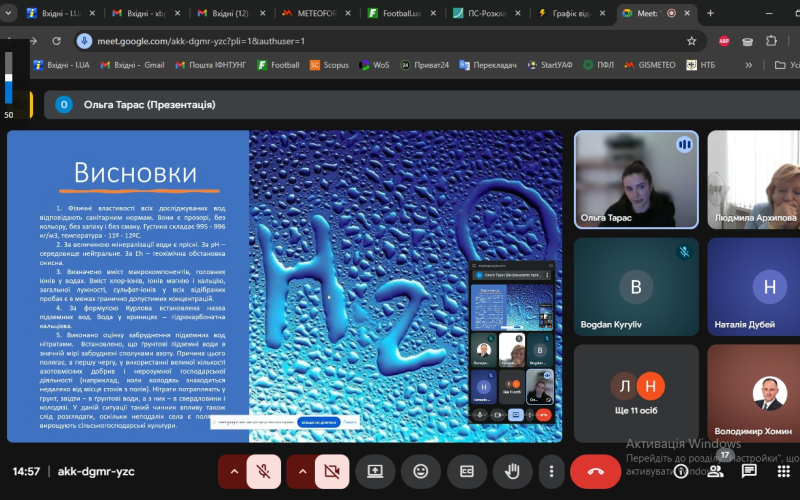
Task: Show the participants people panel
Action: pyautogui.click(x=715, y=471)
